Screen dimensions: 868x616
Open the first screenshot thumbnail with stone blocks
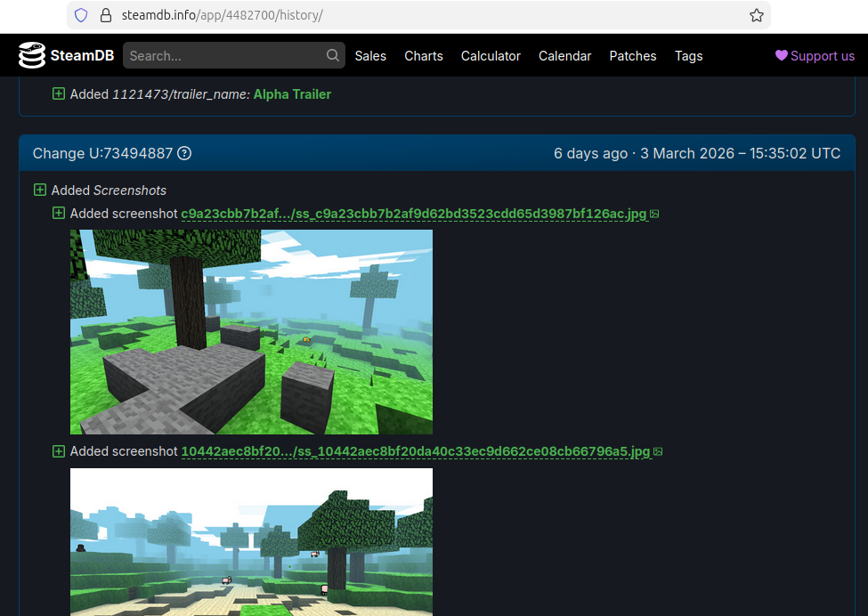click(251, 331)
